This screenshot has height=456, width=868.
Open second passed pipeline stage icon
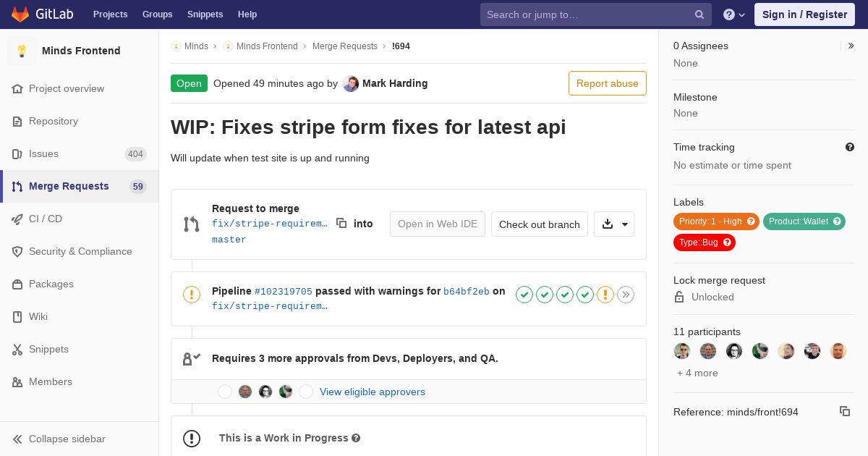[545, 295]
